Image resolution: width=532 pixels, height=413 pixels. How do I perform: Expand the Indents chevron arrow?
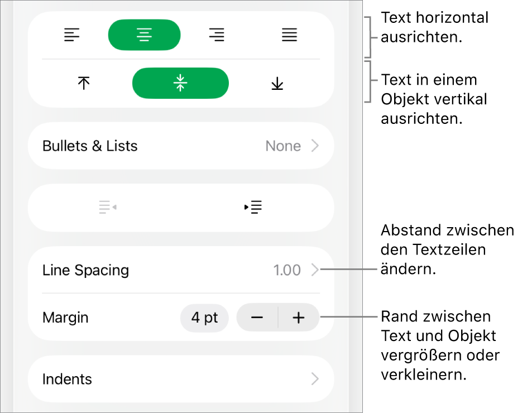coord(315,379)
